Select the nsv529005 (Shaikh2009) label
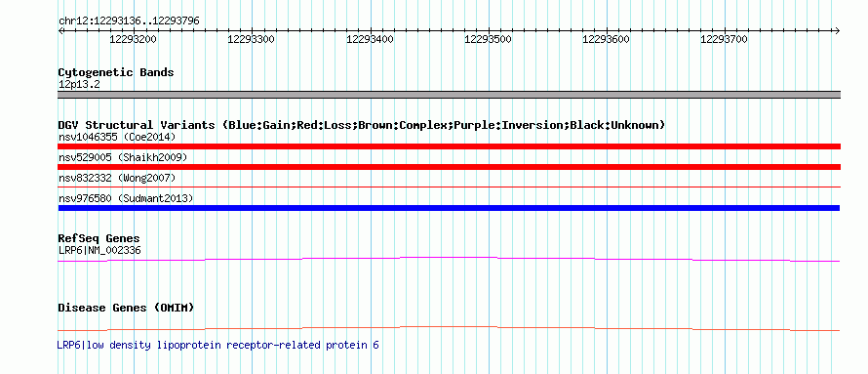The width and height of the screenshot is (868, 374). 123,157
